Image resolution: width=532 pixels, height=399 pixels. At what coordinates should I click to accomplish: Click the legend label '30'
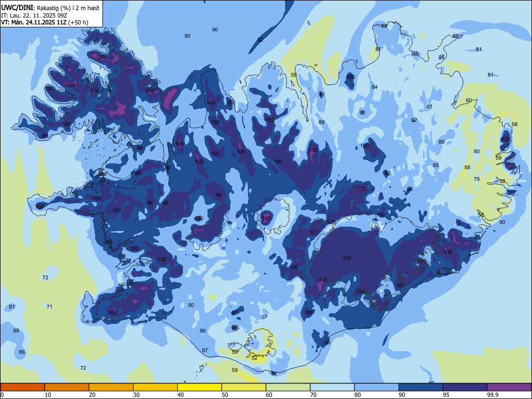pyautogui.click(x=136, y=395)
